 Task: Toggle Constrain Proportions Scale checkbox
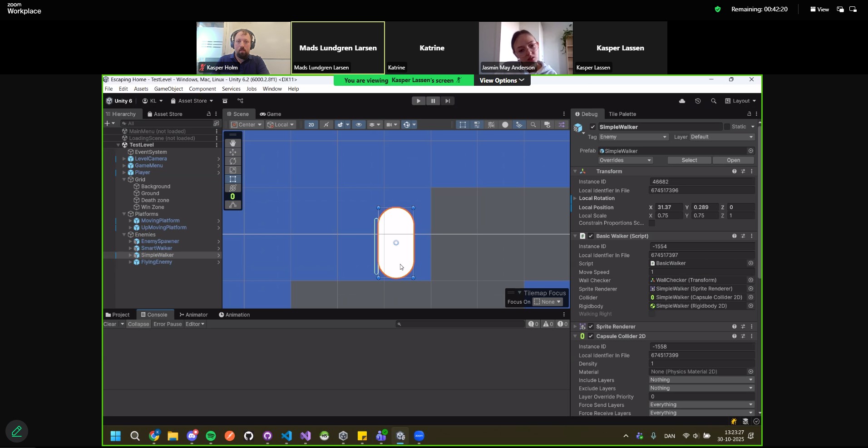pyautogui.click(x=652, y=223)
